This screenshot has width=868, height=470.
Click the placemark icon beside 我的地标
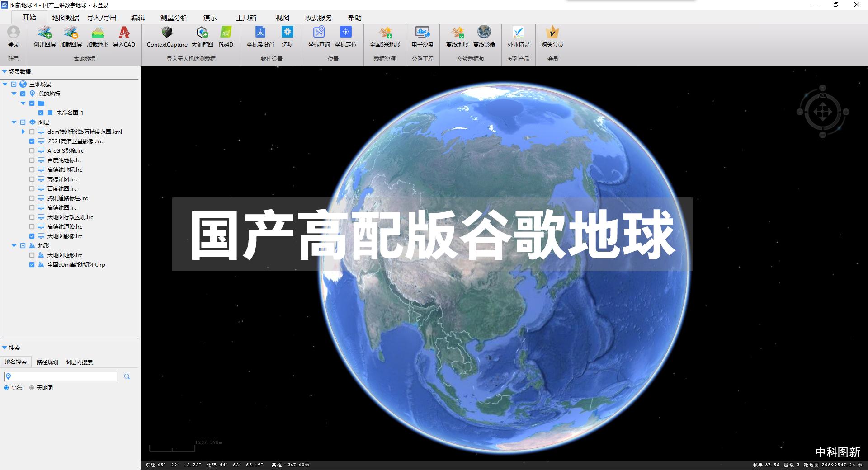tap(32, 94)
